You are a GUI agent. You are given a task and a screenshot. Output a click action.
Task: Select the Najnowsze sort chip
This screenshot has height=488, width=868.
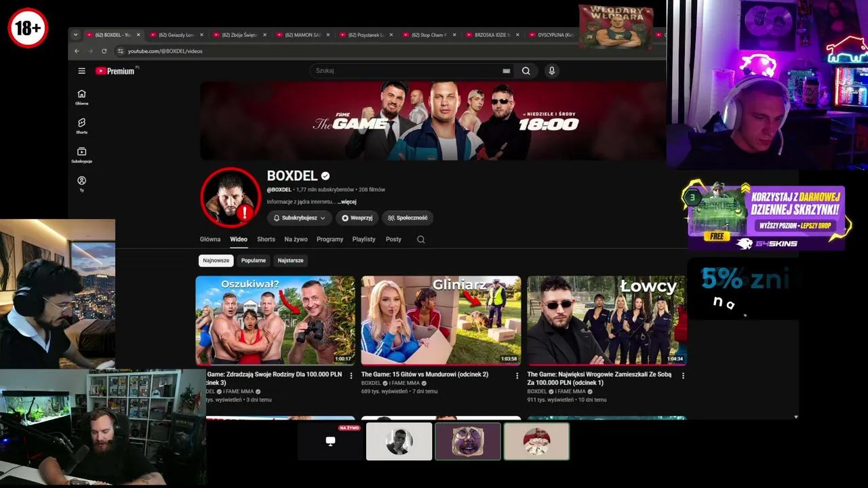[x=216, y=260]
